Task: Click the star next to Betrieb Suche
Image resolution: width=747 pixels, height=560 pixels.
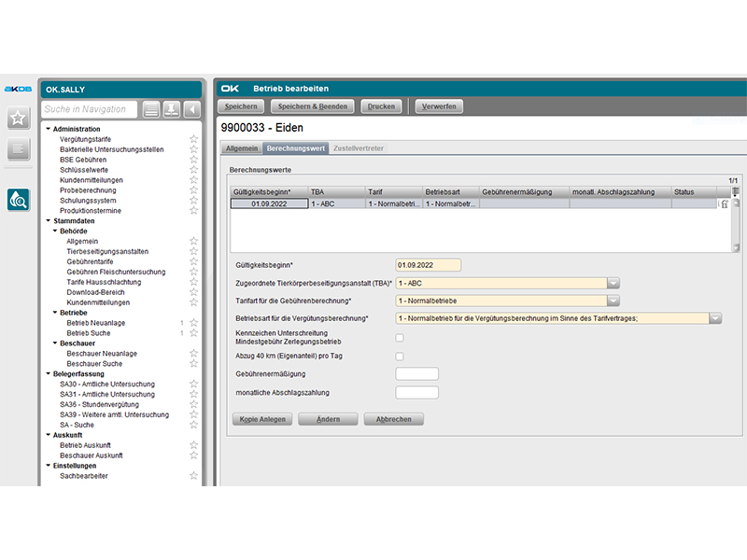Action: 193,333
